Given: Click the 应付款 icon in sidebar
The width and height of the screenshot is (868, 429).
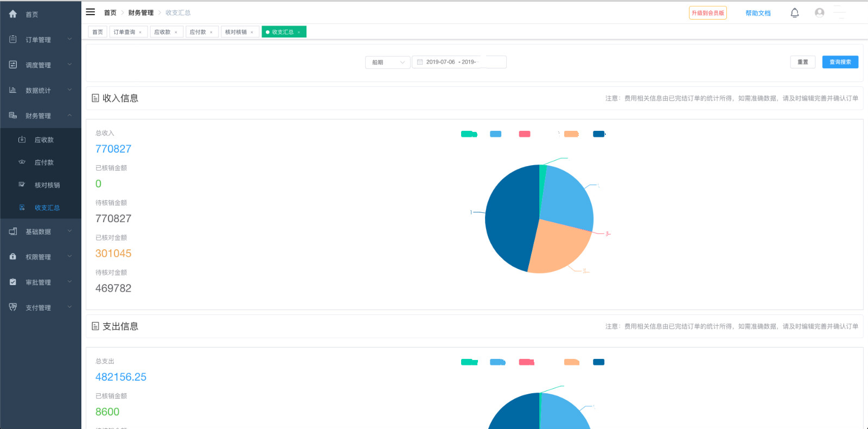Looking at the screenshot, I should tap(22, 162).
